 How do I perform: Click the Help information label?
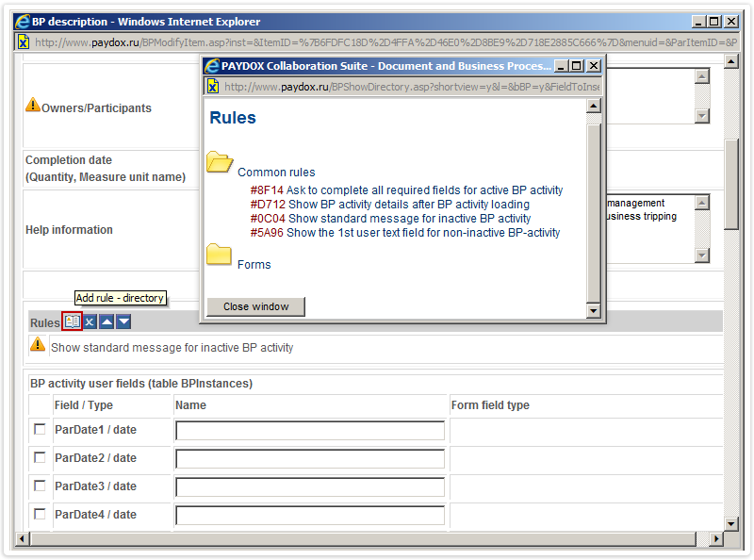point(69,230)
